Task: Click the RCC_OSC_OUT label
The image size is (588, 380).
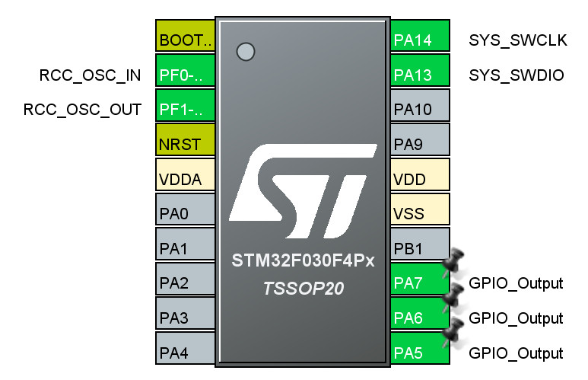Action: (x=82, y=110)
